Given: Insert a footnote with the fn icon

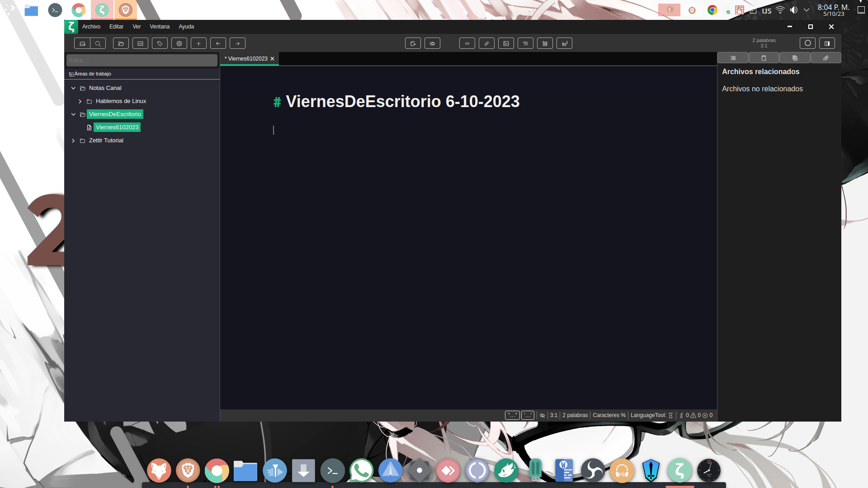Looking at the screenshot, I should pos(564,43).
